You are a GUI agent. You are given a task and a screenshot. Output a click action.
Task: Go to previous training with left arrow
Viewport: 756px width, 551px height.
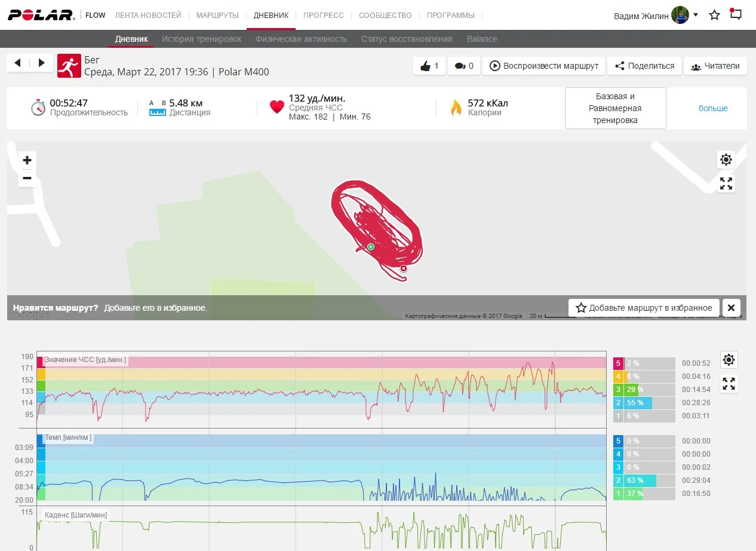[x=17, y=63]
